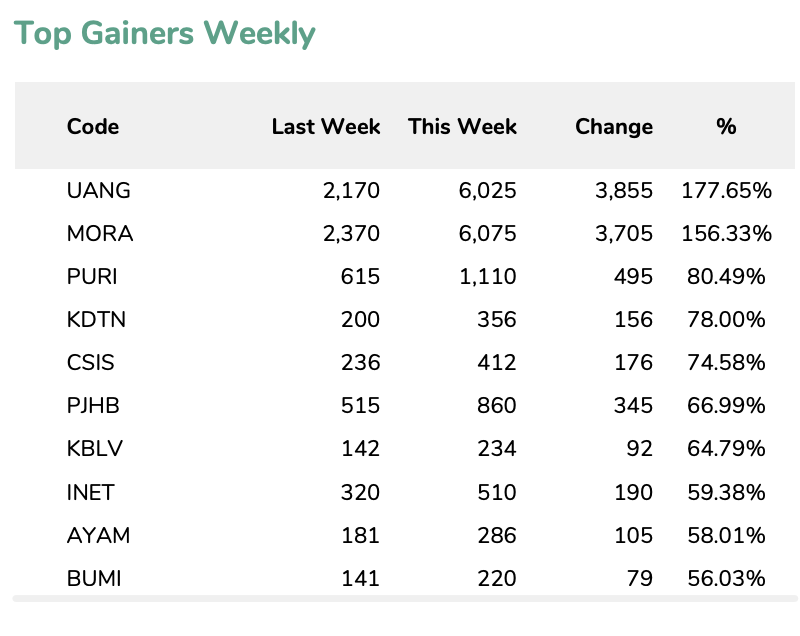Sort by the Last Week column header
Viewport: 800px width, 636px height.
326,127
